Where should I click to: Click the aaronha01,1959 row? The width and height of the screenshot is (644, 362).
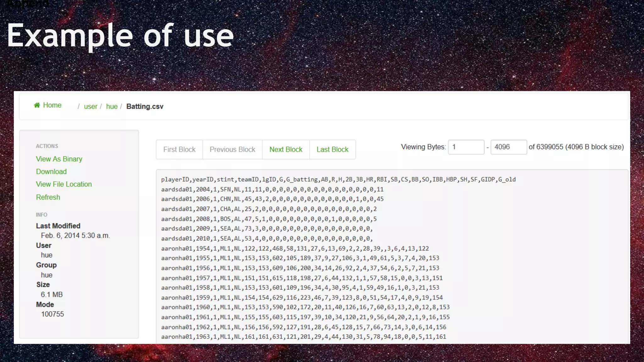[x=302, y=298]
